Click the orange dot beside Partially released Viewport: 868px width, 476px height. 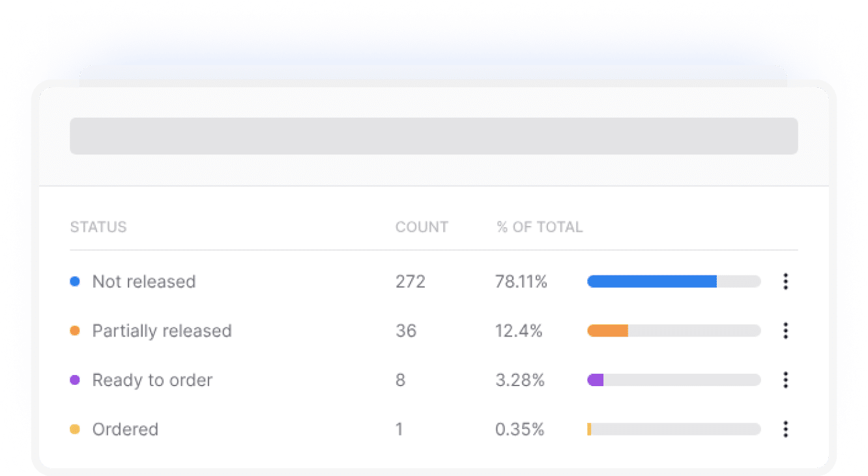coord(75,331)
